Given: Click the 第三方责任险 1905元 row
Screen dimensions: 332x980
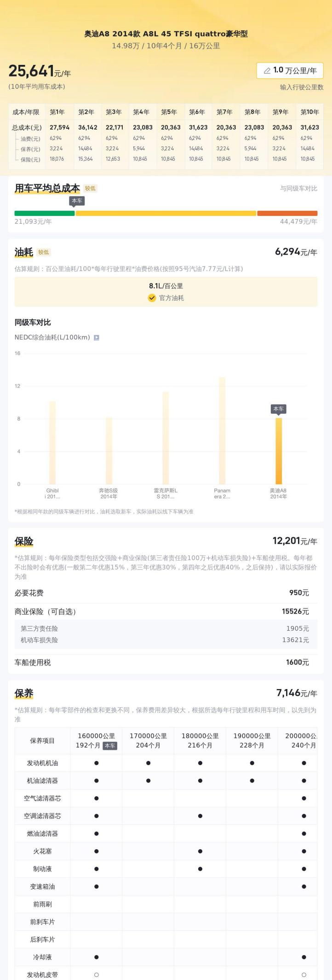Looking at the screenshot, I should (x=166, y=628).
